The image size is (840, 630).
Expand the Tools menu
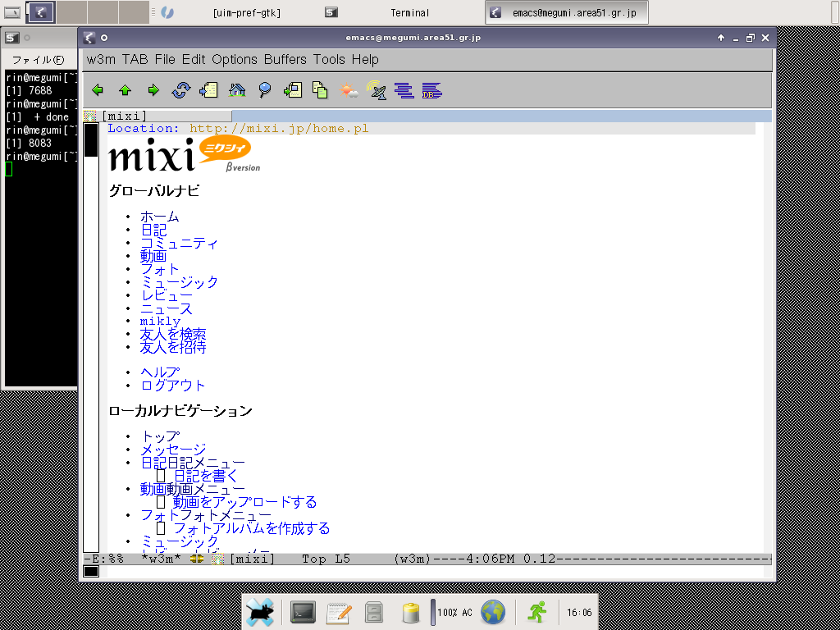click(329, 59)
